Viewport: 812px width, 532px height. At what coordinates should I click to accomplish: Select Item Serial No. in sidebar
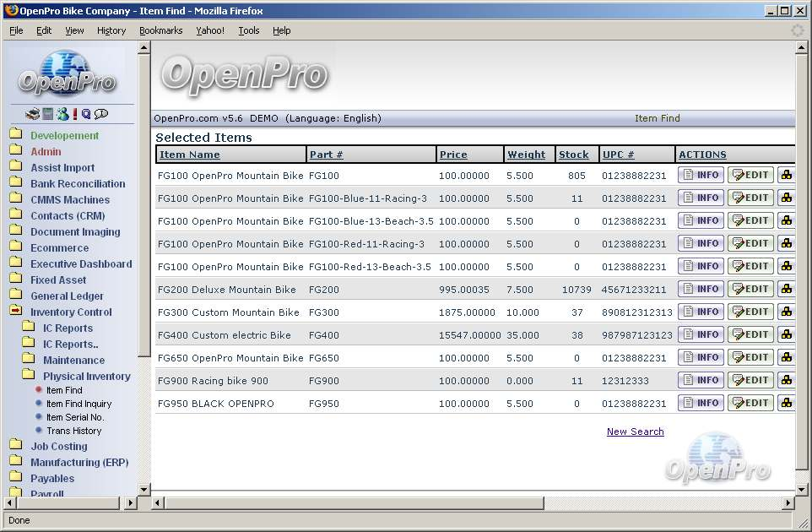tap(74, 417)
